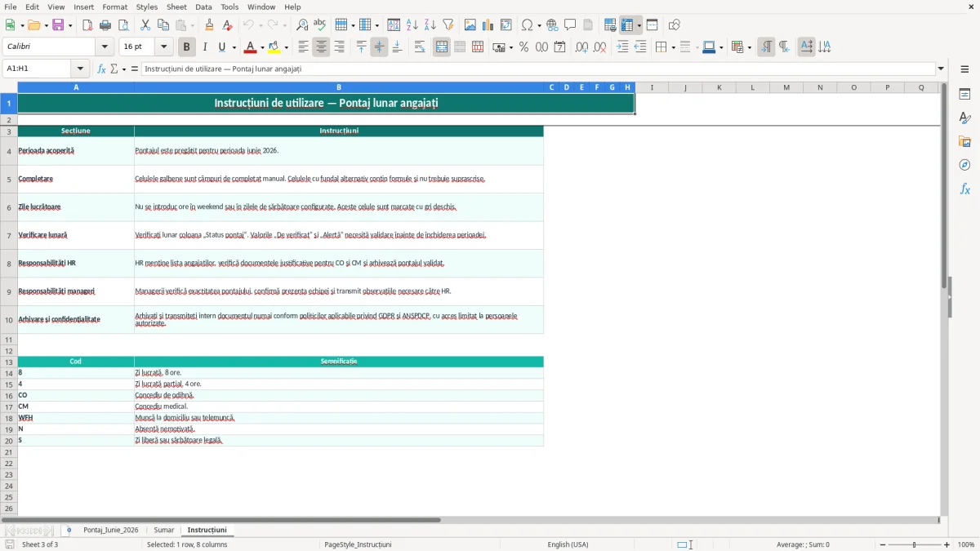Click Sort Ascending icon
Viewport: 980px width, 551px height.
coord(412,25)
